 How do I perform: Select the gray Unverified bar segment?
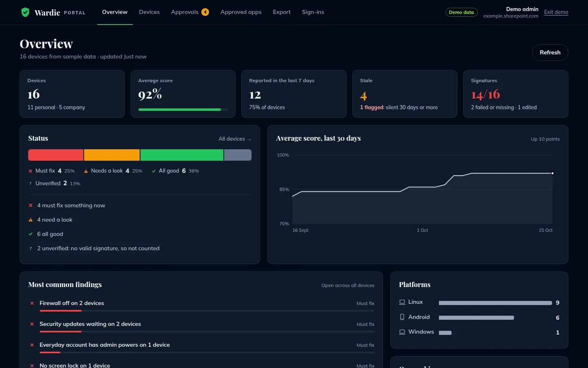[x=238, y=155]
